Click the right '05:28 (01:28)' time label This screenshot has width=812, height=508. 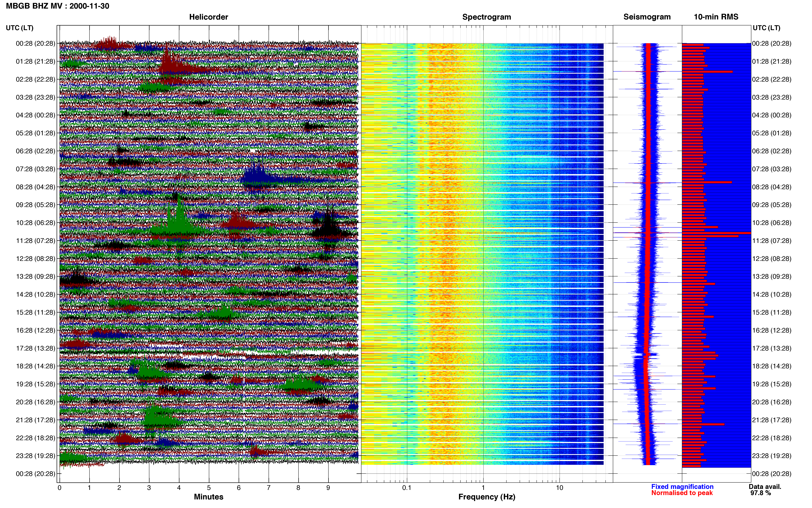point(772,133)
